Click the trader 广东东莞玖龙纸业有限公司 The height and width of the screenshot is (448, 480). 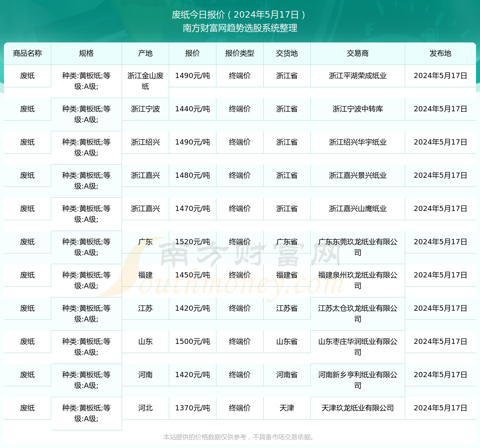(x=358, y=247)
